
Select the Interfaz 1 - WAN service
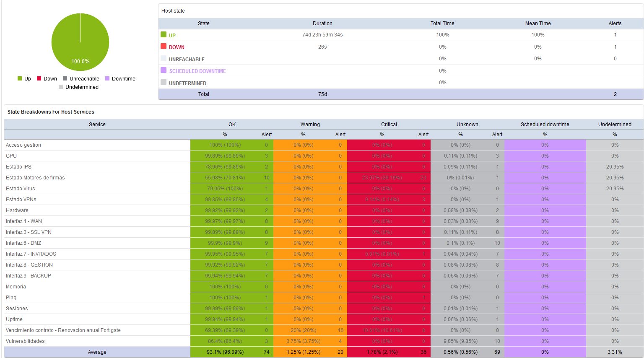[x=24, y=221]
